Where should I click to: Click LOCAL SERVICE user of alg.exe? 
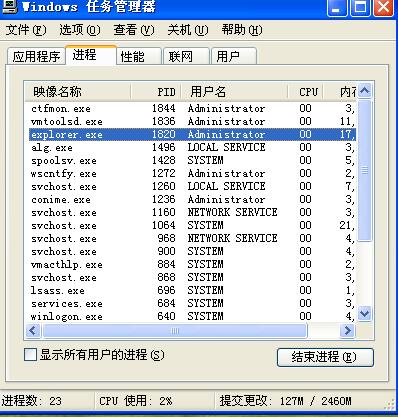point(227,147)
